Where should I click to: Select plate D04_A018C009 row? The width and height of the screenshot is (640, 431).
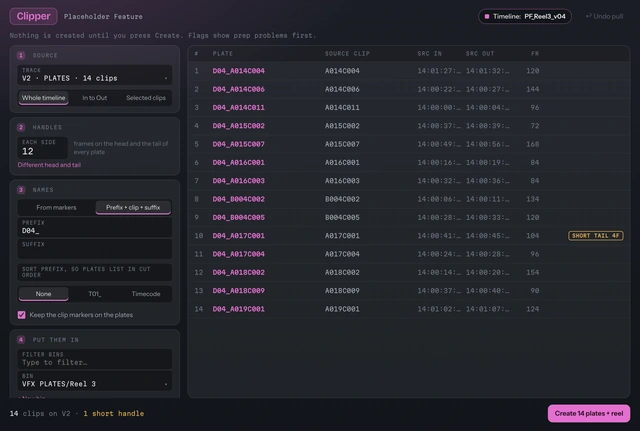(x=409, y=291)
